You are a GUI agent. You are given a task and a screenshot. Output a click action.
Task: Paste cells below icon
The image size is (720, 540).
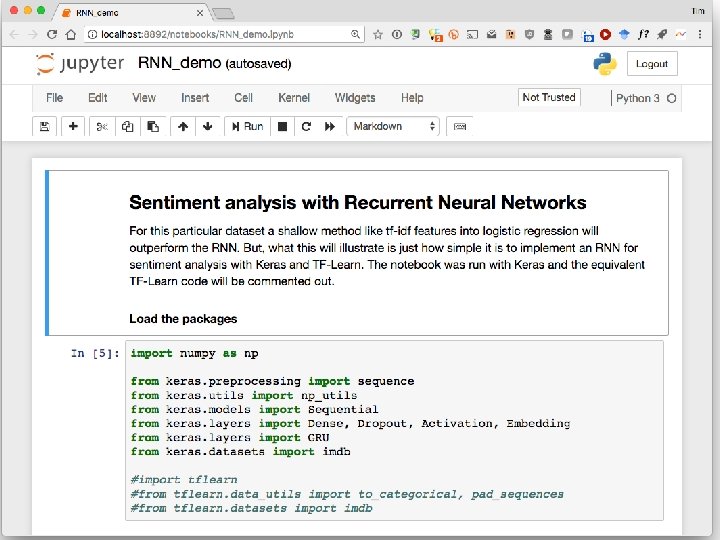[x=153, y=126]
